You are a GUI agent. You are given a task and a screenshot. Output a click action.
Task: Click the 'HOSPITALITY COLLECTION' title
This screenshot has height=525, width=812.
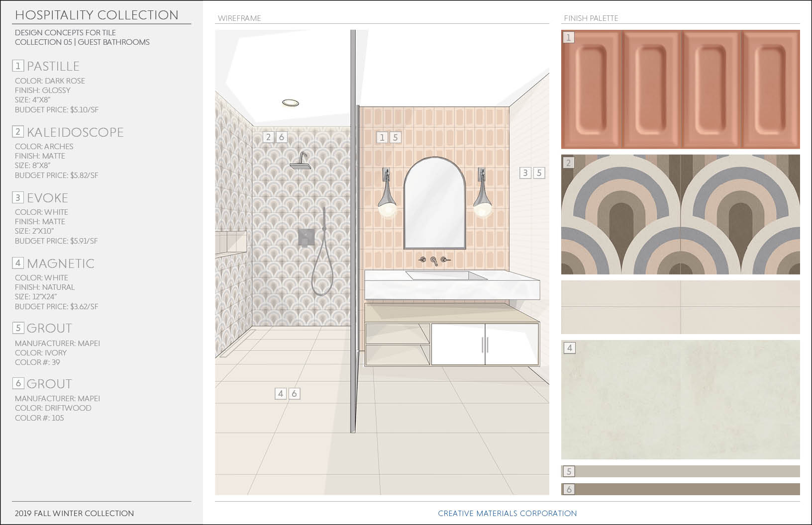point(97,15)
